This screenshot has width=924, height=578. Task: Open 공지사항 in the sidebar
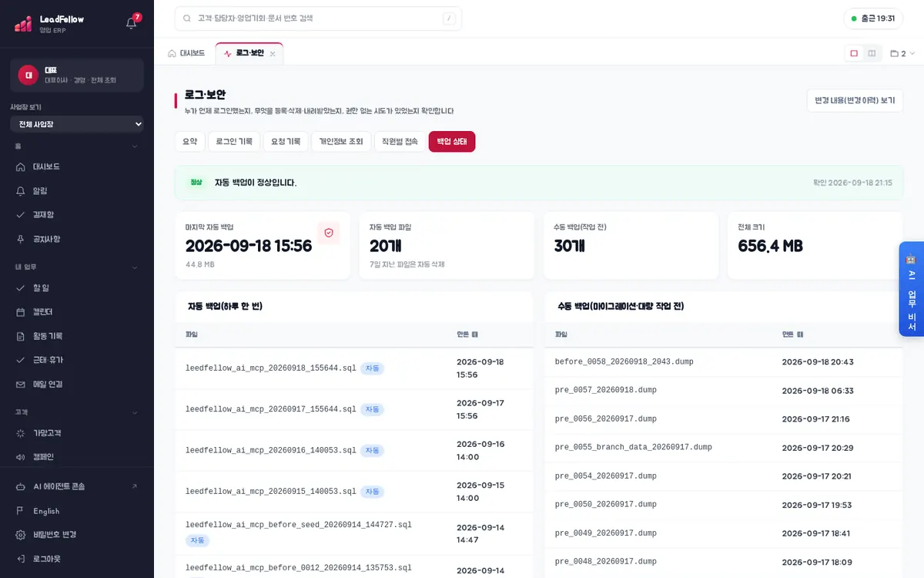[77, 239]
